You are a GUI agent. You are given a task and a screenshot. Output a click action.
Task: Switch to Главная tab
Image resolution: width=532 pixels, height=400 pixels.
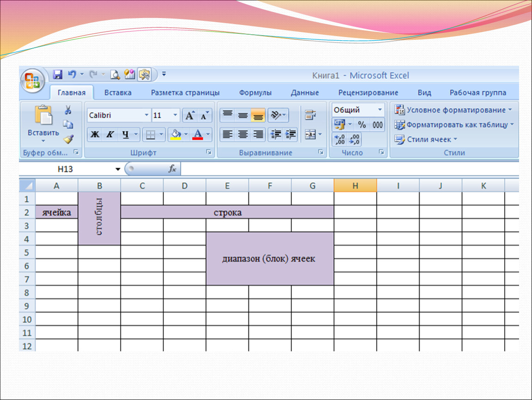[72, 93]
